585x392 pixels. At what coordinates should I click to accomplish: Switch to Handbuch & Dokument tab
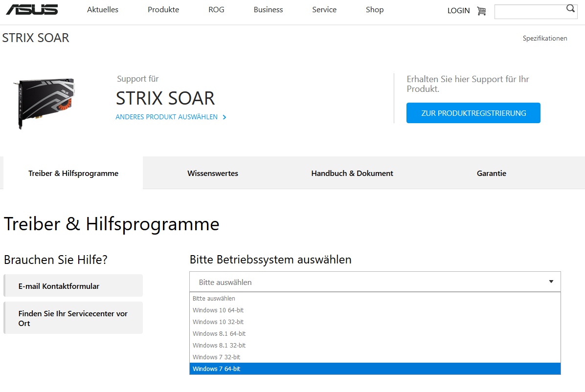click(x=352, y=174)
